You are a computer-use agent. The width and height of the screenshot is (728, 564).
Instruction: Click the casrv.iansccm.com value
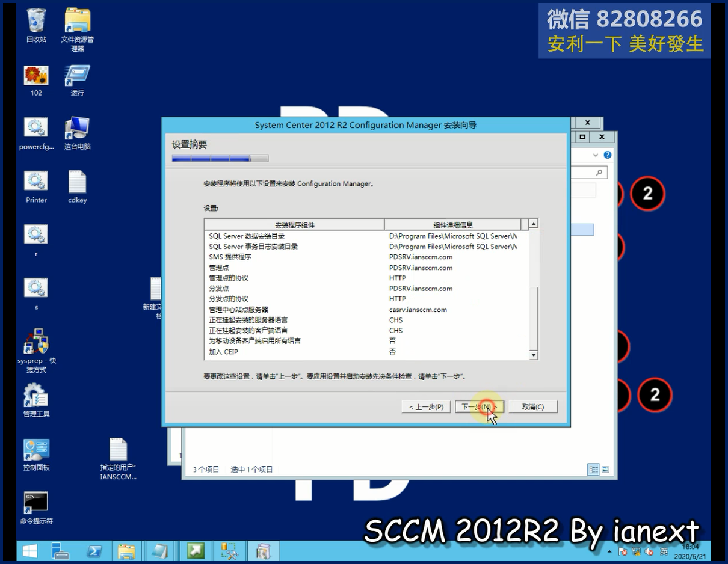418,310
